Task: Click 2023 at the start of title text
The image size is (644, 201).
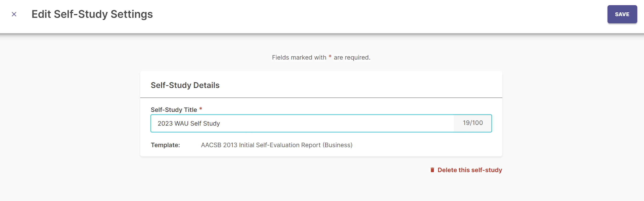Action: (165, 123)
